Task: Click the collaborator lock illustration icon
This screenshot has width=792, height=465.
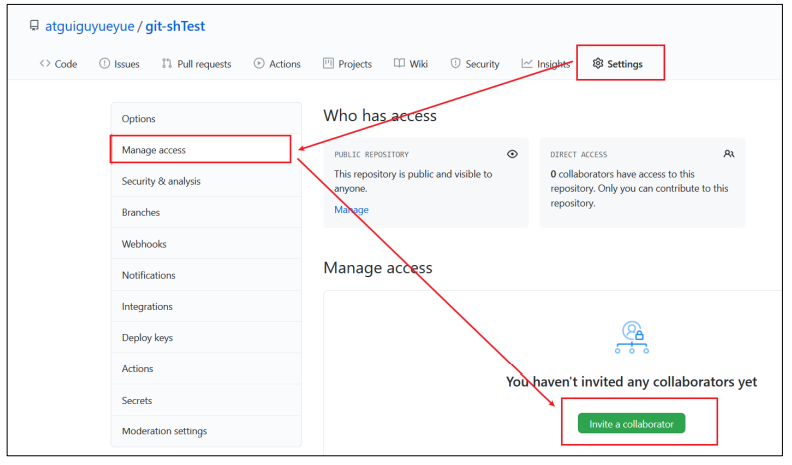Action: pos(631,337)
